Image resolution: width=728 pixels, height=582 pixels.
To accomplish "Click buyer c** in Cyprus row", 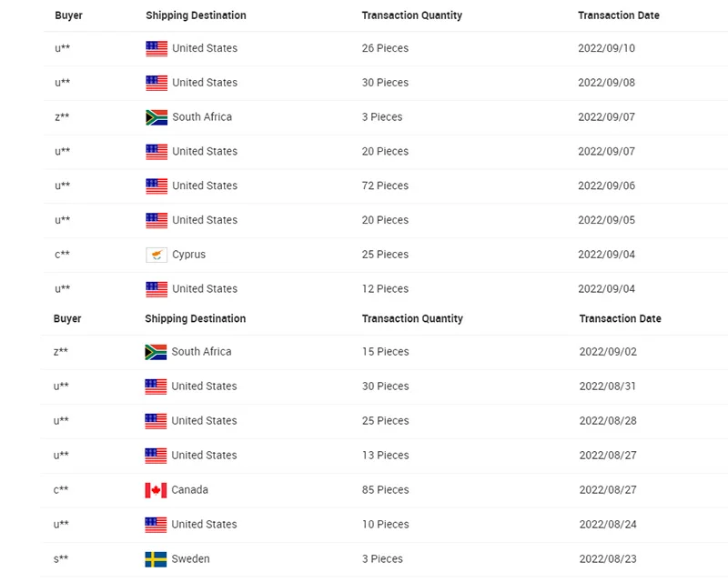I will click(62, 255).
